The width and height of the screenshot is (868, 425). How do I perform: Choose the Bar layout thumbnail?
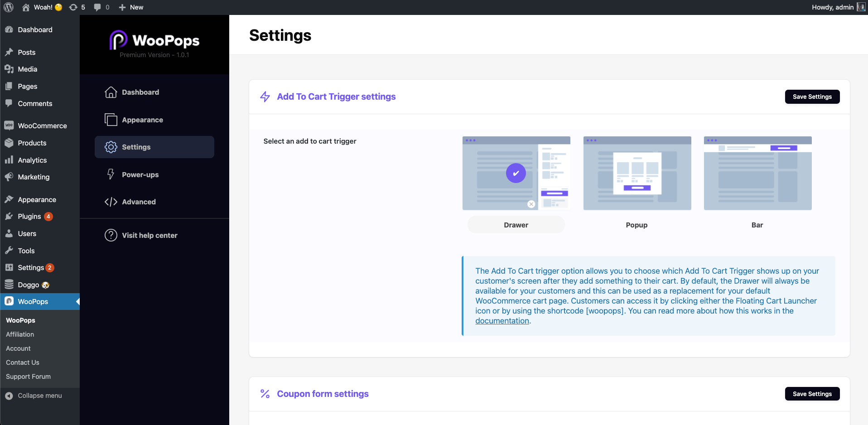pos(757,173)
